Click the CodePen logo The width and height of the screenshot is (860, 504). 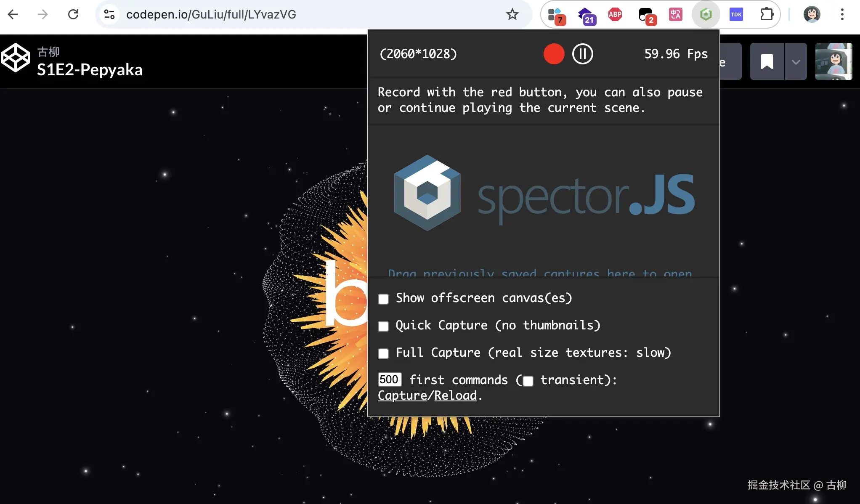tap(16, 58)
